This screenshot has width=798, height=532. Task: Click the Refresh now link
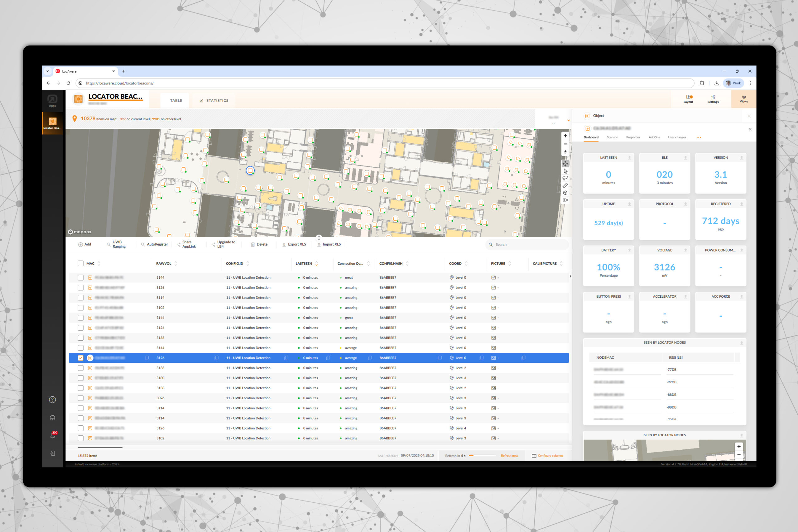click(510, 456)
